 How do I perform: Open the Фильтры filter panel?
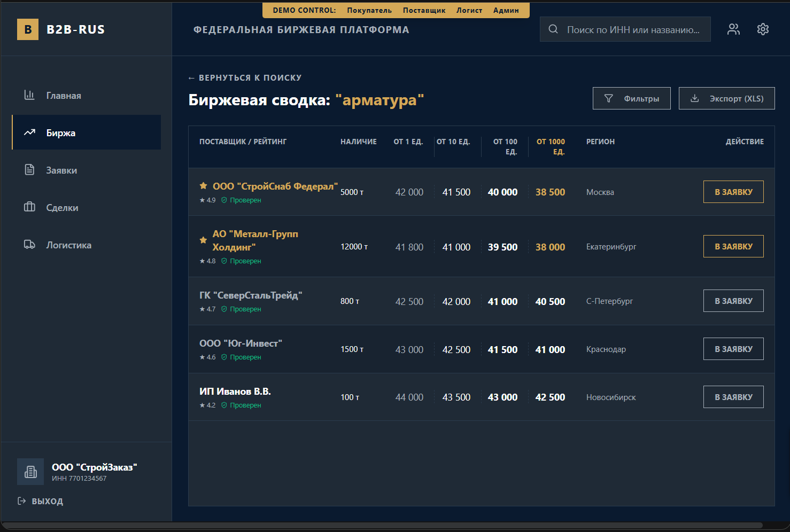pos(631,98)
